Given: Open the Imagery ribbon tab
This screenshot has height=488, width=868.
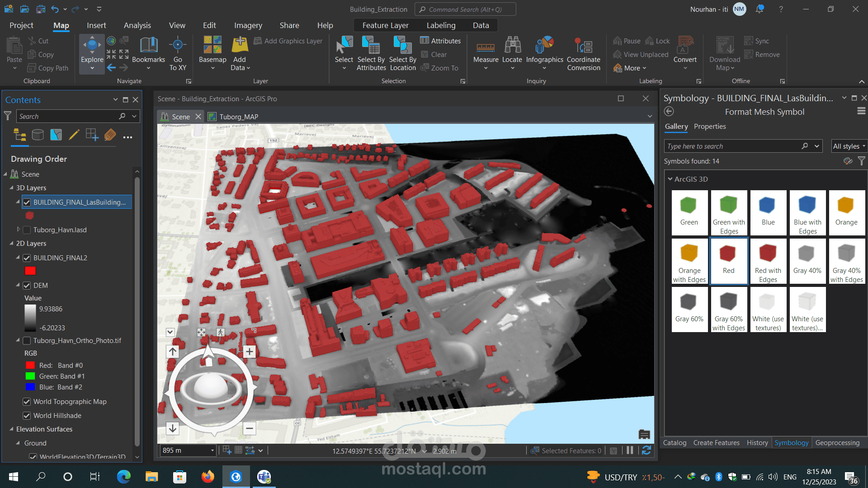Looking at the screenshot, I should tap(248, 25).
